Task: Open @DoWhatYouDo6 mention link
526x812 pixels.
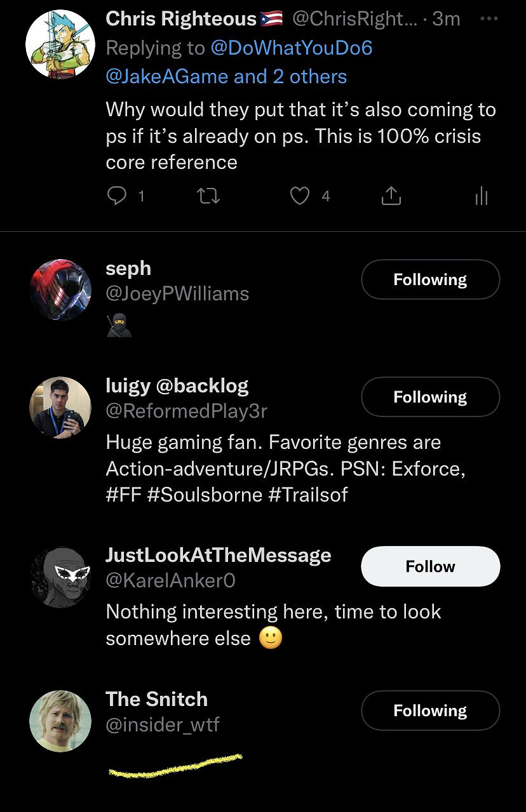Action: [291, 48]
